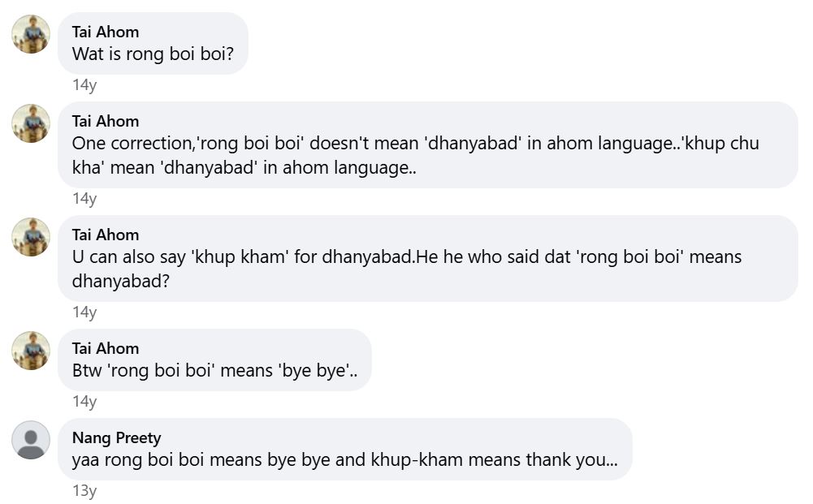Click Tai Ahom's avatar beside 'bye bye' comment

(31, 351)
